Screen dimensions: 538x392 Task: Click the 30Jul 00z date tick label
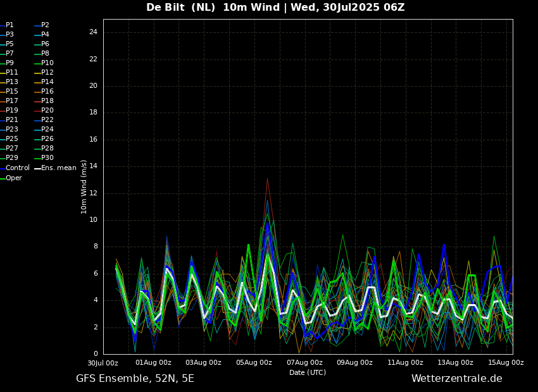pos(103,363)
